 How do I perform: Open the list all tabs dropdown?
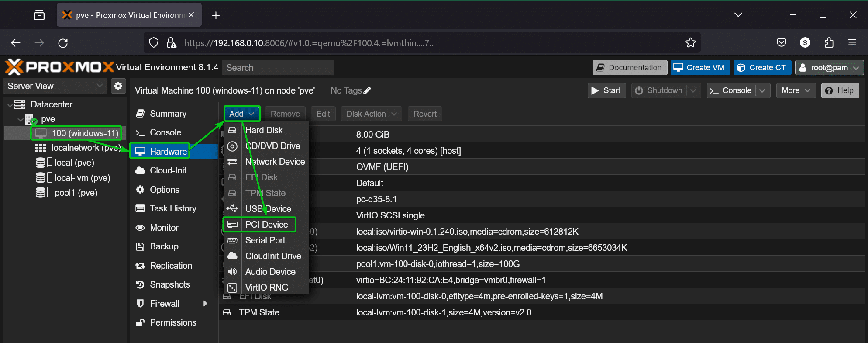coord(738,15)
